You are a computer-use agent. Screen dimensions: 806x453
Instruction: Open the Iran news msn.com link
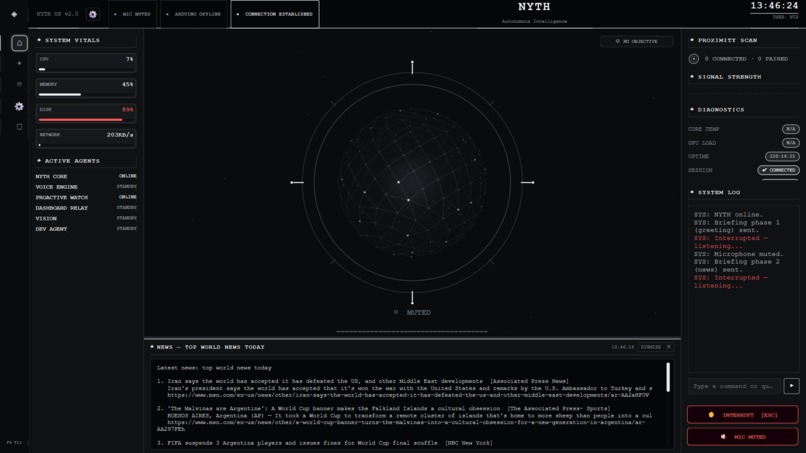(x=408, y=395)
